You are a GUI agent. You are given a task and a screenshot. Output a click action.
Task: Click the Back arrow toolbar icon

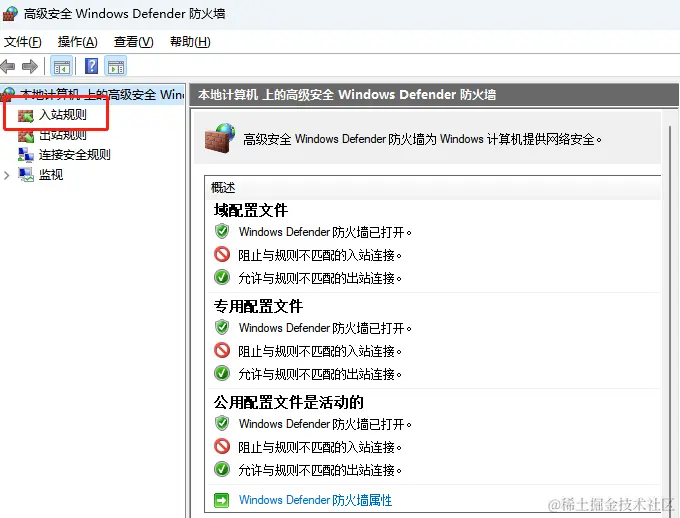8,67
